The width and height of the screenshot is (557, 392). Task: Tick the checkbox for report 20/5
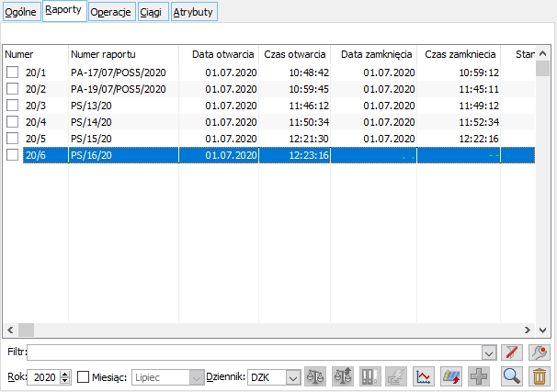pos(13,139)
